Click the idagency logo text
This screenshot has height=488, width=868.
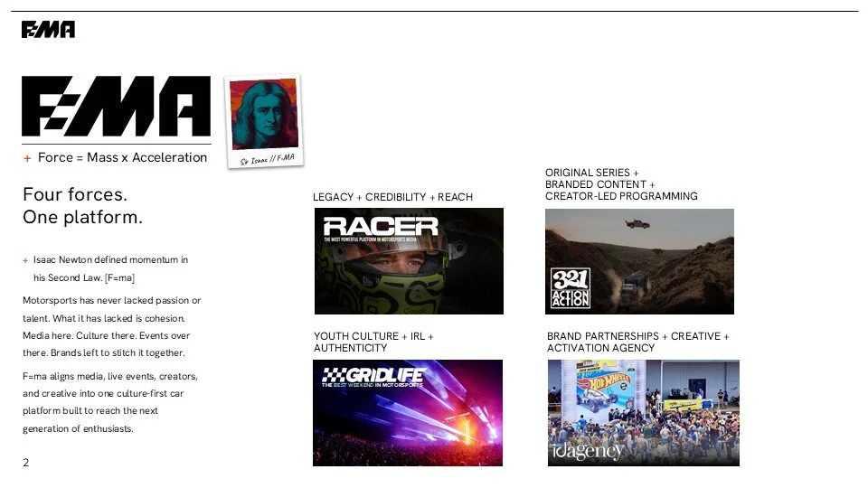click(588, 451)
